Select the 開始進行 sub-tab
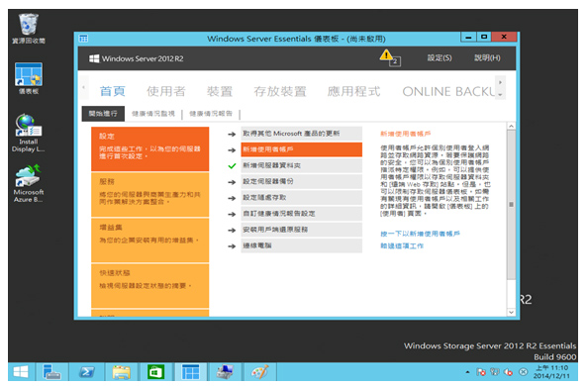The height and width of the screenshot is (386, 588). tap(103, 113)
